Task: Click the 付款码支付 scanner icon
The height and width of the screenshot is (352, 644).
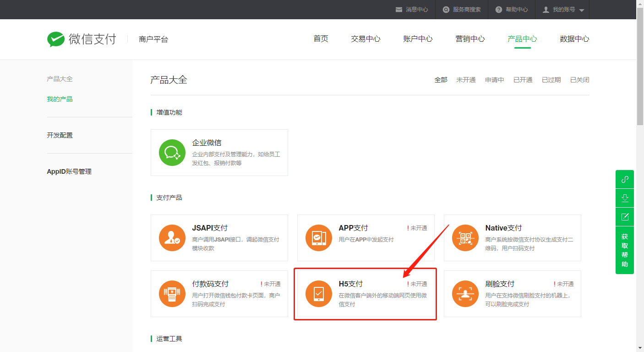Action: coord(172,294)
